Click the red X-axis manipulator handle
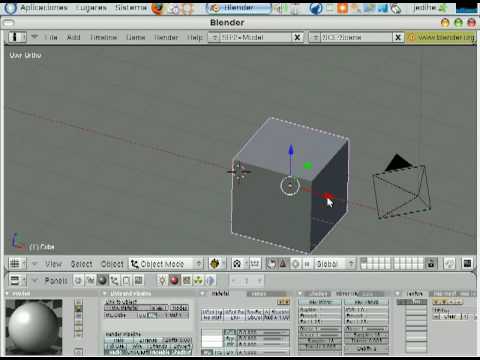The height and width of the screenshot is (360, 480). click(328, 196)
